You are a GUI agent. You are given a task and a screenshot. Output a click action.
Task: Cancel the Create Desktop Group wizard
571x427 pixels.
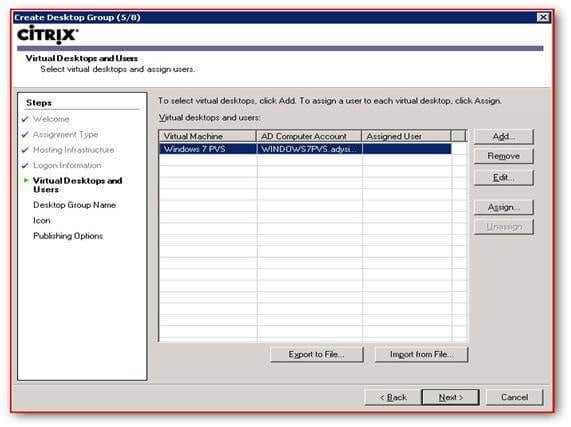(x=514, y=397)
